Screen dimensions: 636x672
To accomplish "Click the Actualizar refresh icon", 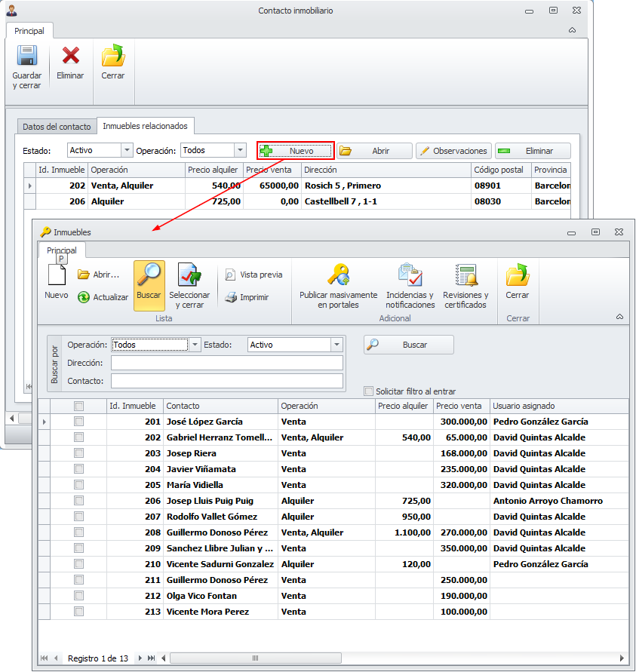I will 84,297.
